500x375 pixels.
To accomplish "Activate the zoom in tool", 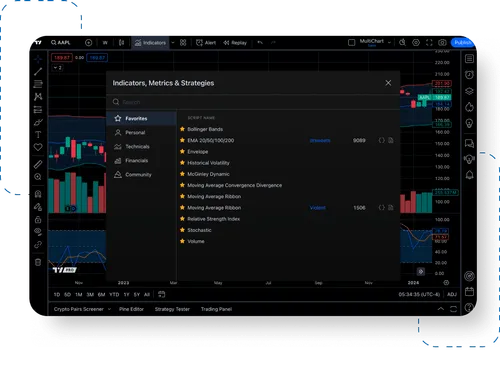I will coord(38,177).
